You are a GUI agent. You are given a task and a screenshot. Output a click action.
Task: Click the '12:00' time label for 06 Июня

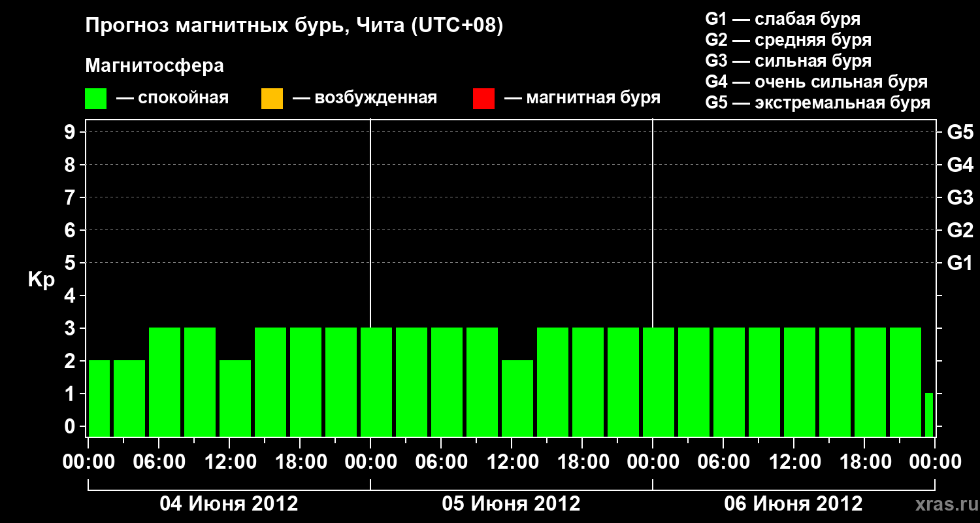click(794, 462)
